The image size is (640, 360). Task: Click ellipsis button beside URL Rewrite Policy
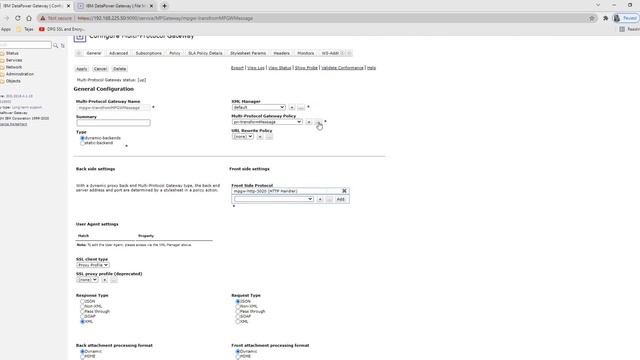269,137
